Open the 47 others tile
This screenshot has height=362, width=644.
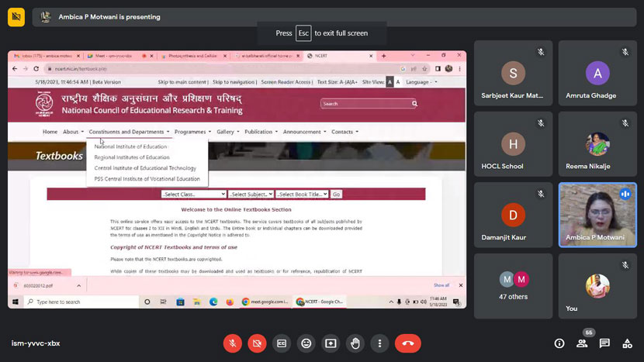point(513,286)
